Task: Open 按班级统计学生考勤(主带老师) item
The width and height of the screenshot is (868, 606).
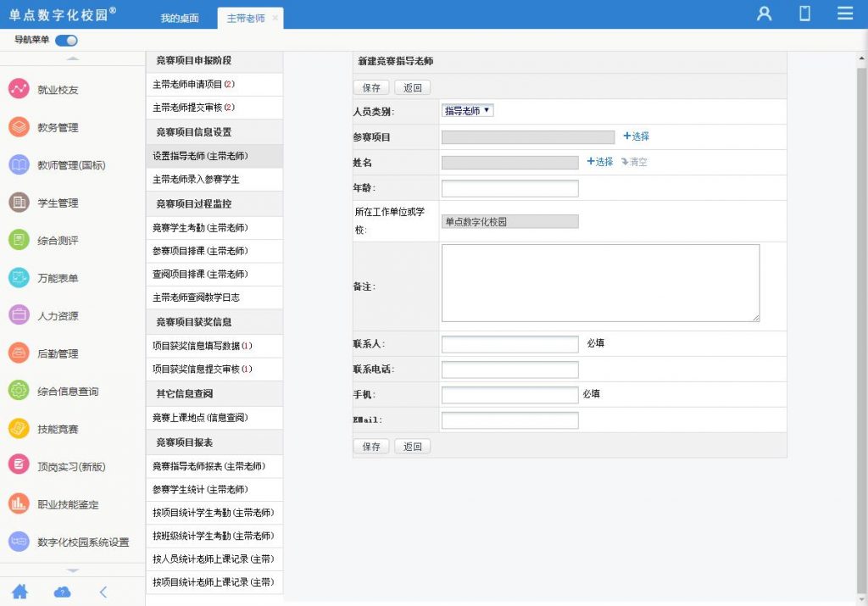Action: tap(214, 536)
